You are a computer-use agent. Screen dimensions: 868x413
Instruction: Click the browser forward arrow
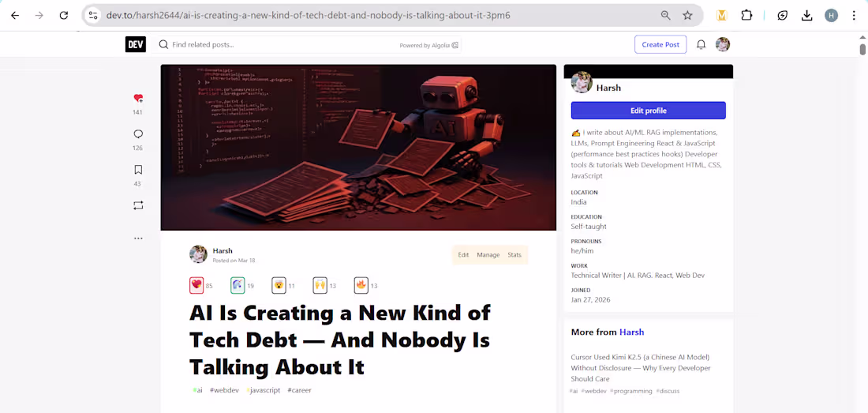[39, 16]
